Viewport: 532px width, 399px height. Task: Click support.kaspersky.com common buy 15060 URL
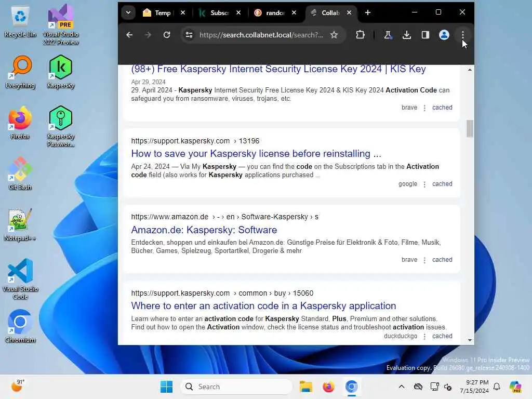222,293
